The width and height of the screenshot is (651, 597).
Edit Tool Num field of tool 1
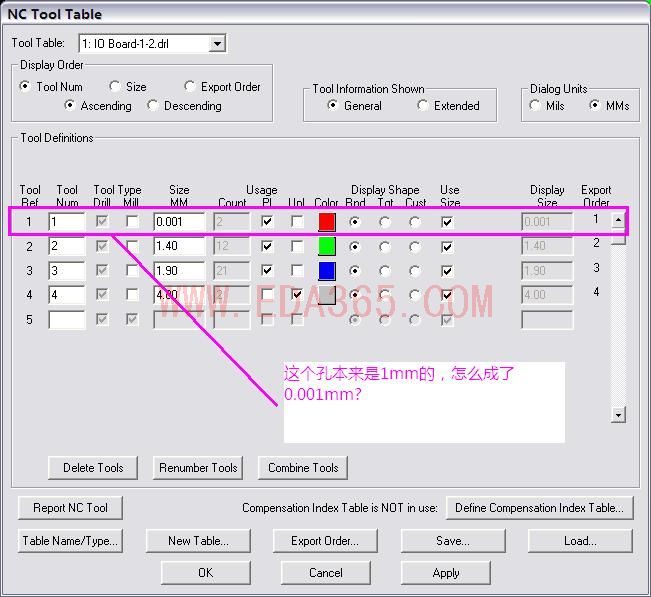66,222
